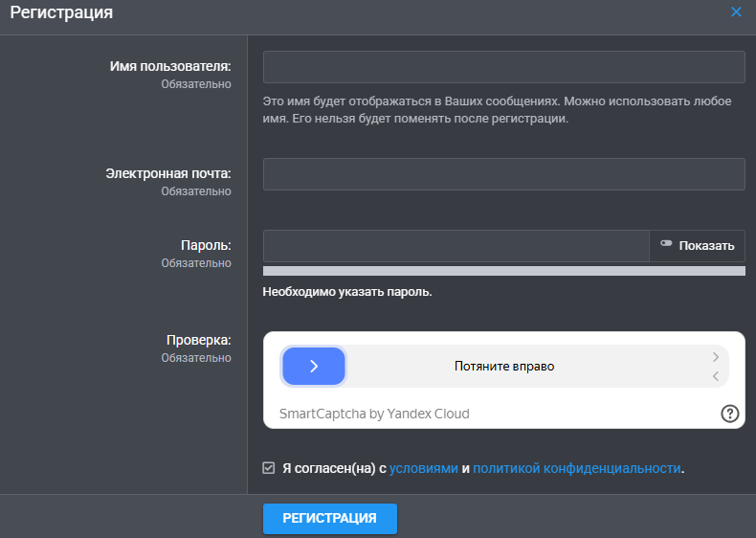Screen dimensions: 756x538
Task: Click inside the Пароль input field
Action: coord(456,246)
